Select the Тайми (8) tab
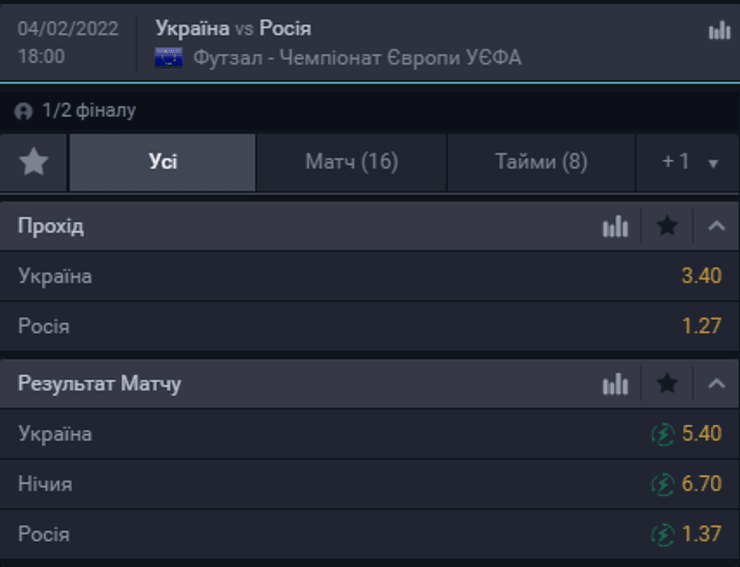 [541, 162]
